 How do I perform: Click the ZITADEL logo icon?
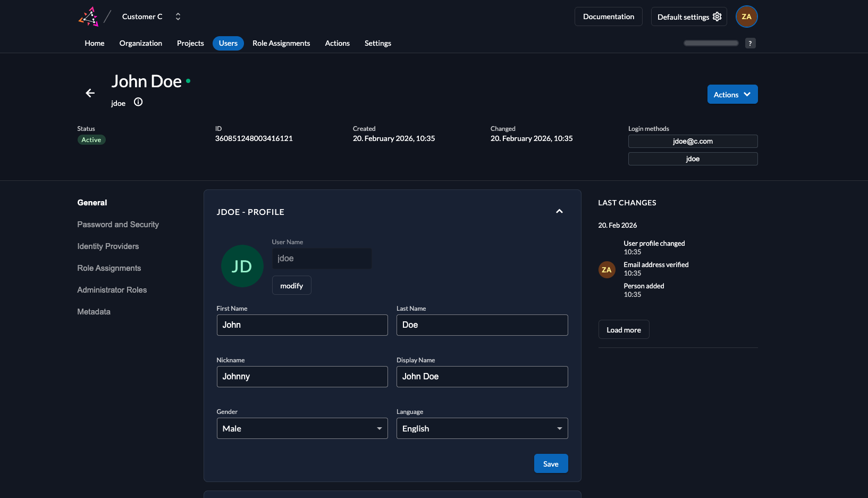tap(89, 16)
